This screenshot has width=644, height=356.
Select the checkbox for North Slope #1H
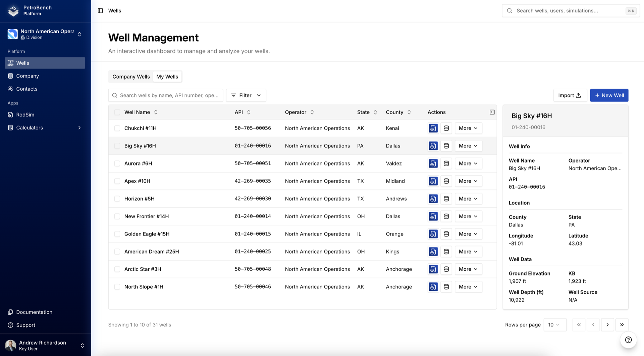(117, 286)
